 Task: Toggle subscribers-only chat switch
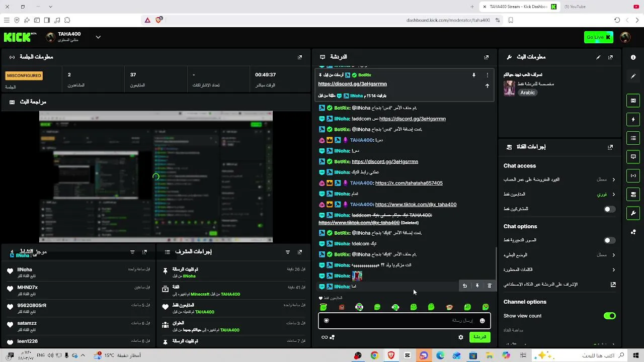click(609, 209)
